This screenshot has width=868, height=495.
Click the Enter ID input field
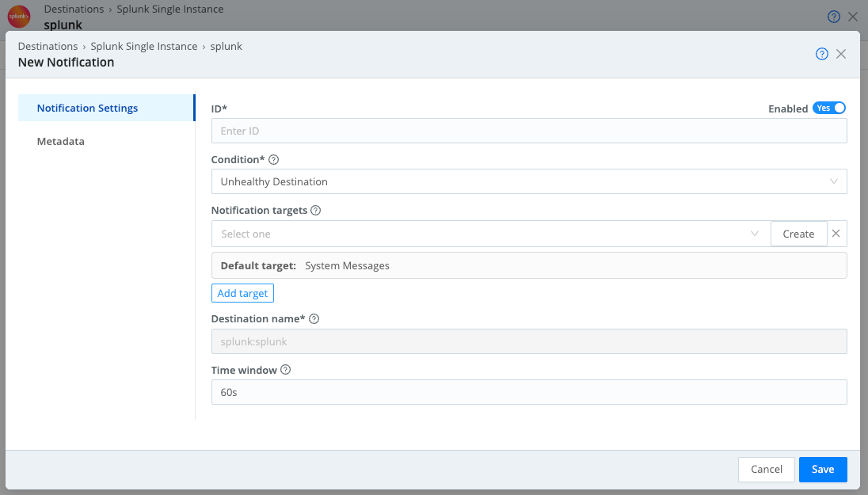[x=528, y=130]
